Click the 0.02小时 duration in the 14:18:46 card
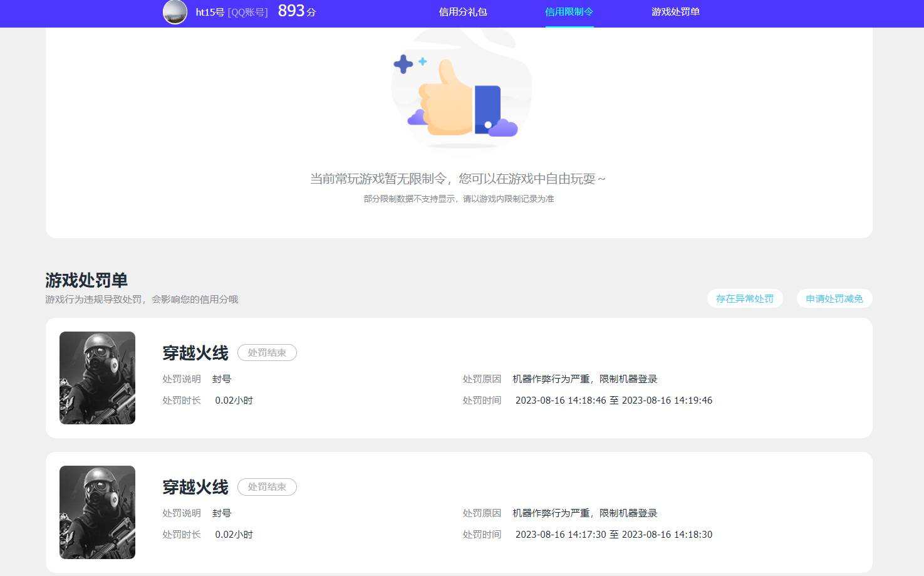 (234, 401)
